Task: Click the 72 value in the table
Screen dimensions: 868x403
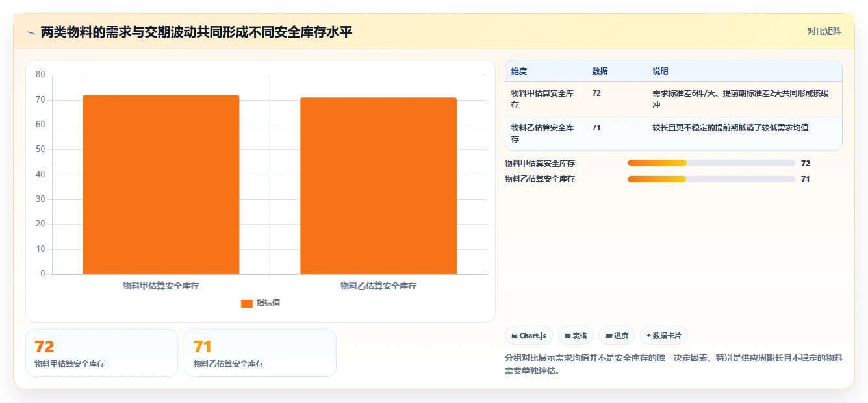Action: pyautogui.click(x=596, y=93)
